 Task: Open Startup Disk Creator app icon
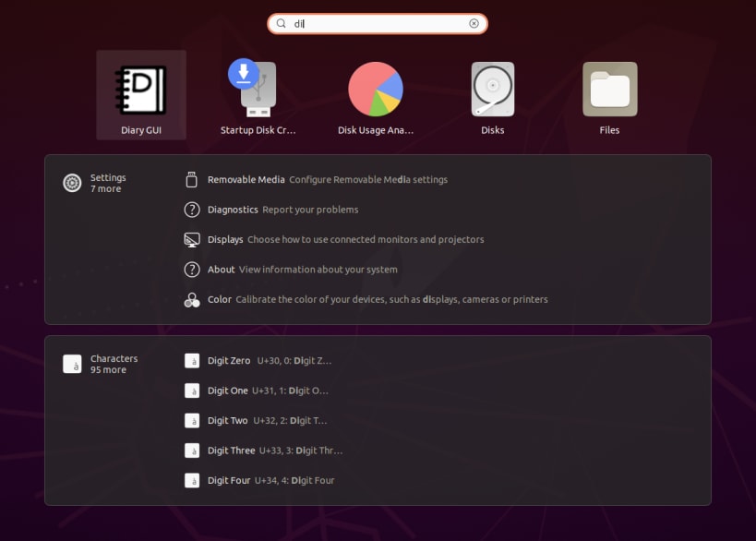(254, 88)
